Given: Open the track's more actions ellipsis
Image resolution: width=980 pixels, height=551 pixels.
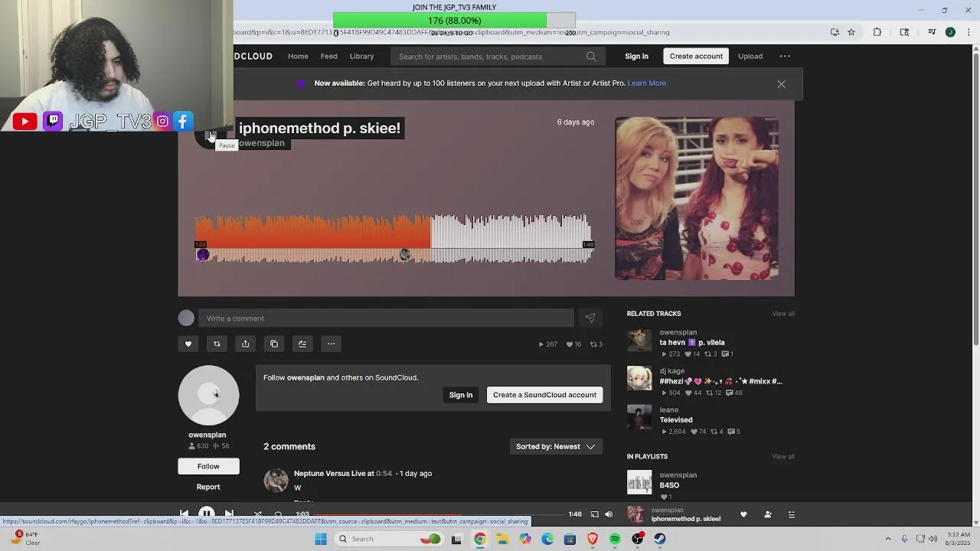Looking at the screenshot, I should [332, 344].
